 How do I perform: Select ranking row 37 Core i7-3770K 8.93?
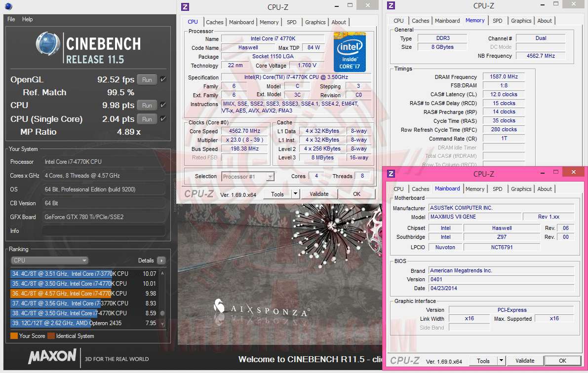(x=83, y=303)
